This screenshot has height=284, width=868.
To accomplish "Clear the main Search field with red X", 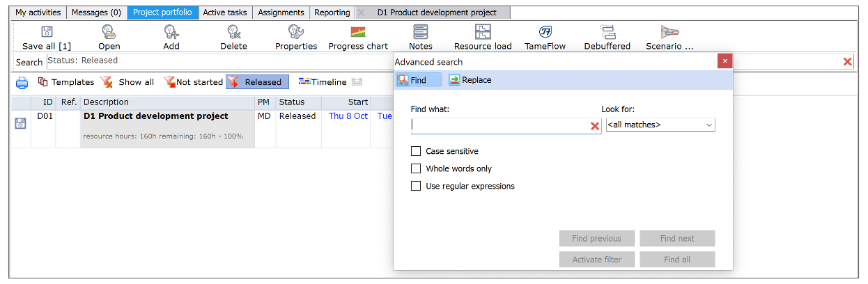I will point(848,62).
